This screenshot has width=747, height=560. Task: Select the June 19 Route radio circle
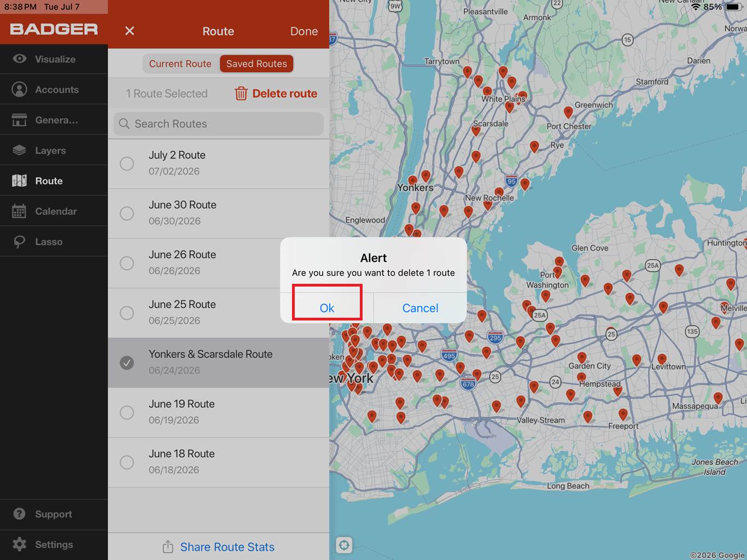[127, 412]
